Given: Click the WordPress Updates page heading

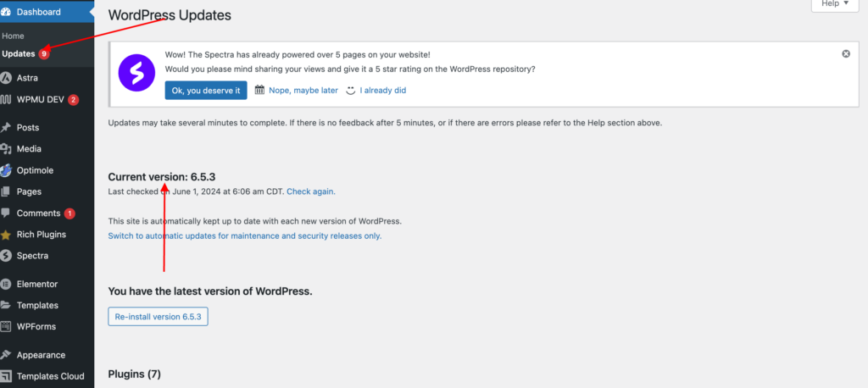Looking at the screenshot, I should point(170,15).
